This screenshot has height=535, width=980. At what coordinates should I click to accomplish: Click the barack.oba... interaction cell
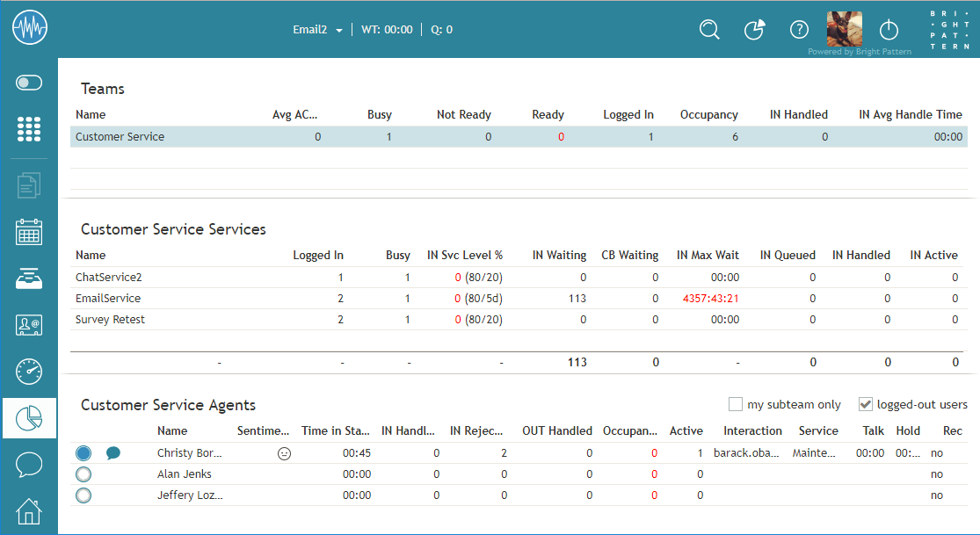tap(746, 453)
